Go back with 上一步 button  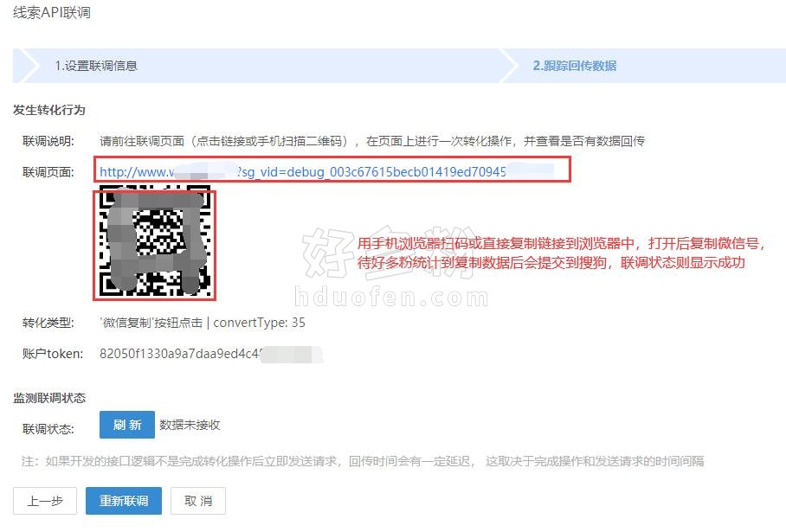[45, 501]
